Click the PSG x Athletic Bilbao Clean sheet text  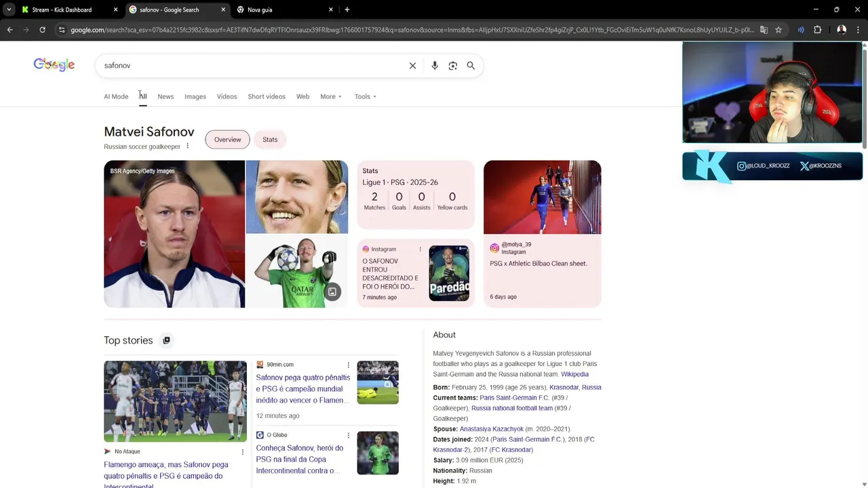[538, 264]
